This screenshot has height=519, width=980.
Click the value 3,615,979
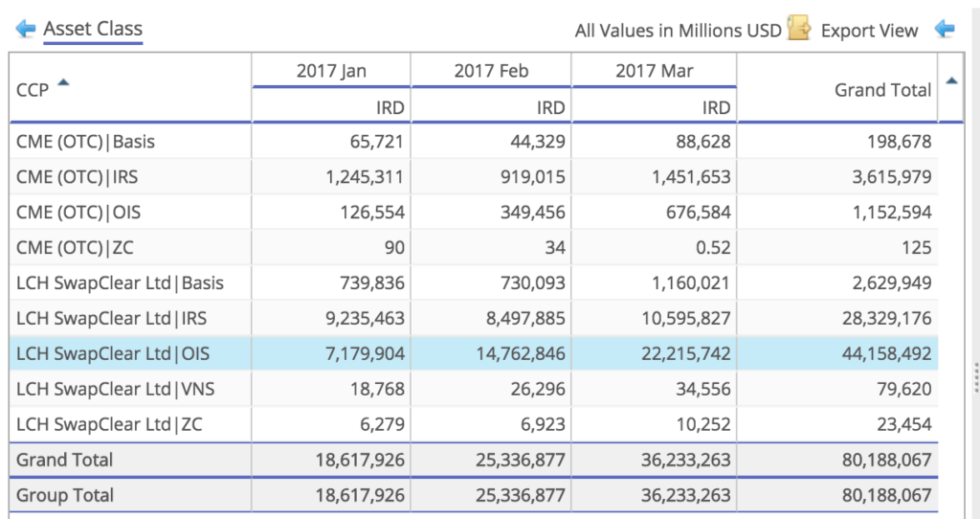coord(892,177)
